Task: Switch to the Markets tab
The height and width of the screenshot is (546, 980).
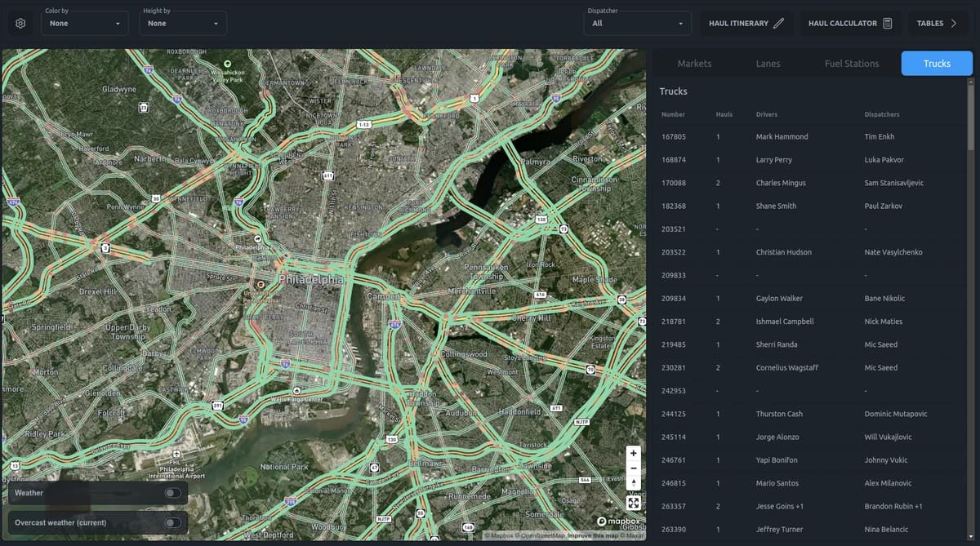Action: click(694, 64)
